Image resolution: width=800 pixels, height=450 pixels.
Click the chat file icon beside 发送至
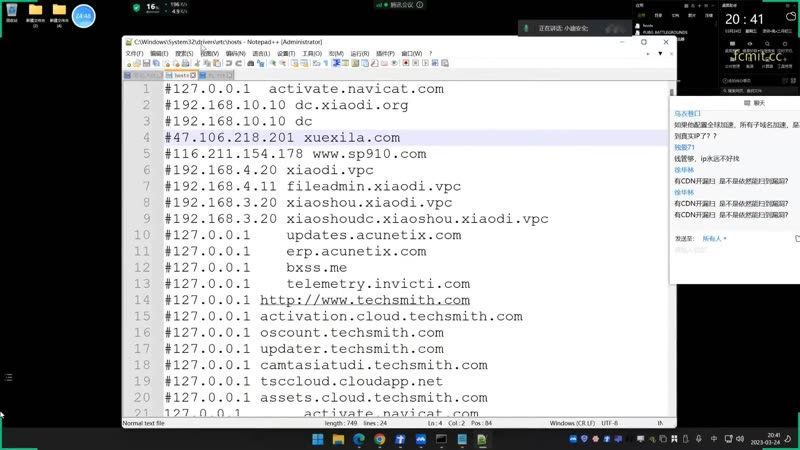797,239
